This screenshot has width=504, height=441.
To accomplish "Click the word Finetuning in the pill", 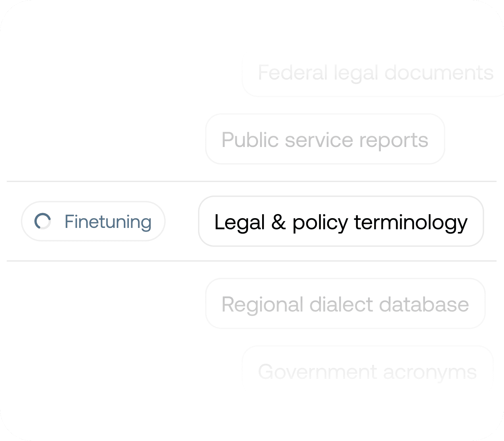I will [108, 222].
